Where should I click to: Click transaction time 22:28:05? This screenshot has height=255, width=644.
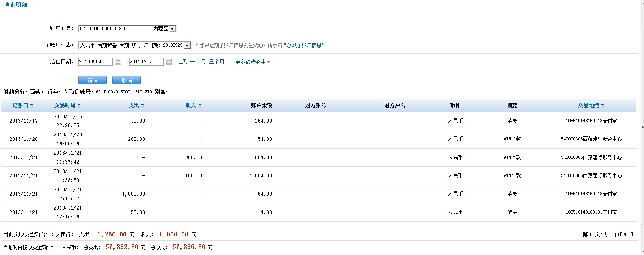coord(68,125)
